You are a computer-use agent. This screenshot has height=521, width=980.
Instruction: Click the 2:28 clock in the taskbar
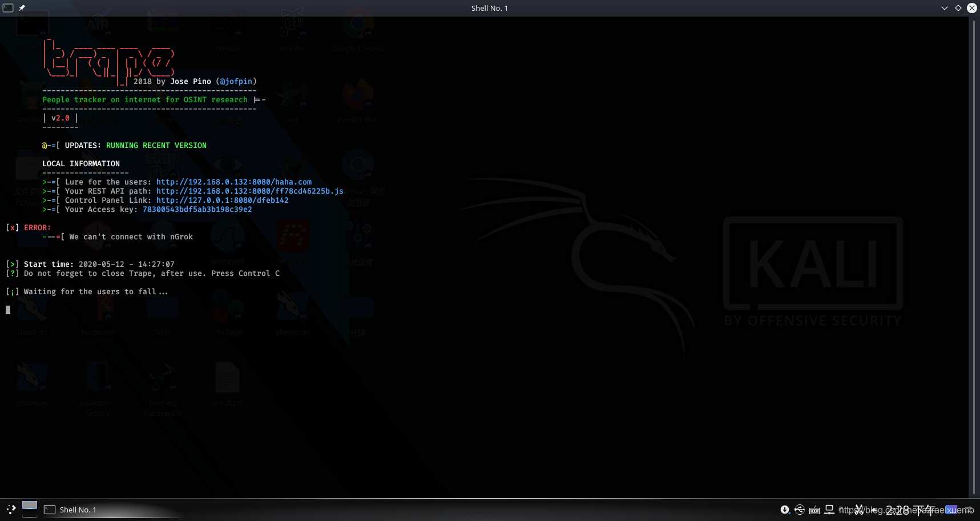click(910, 510)
